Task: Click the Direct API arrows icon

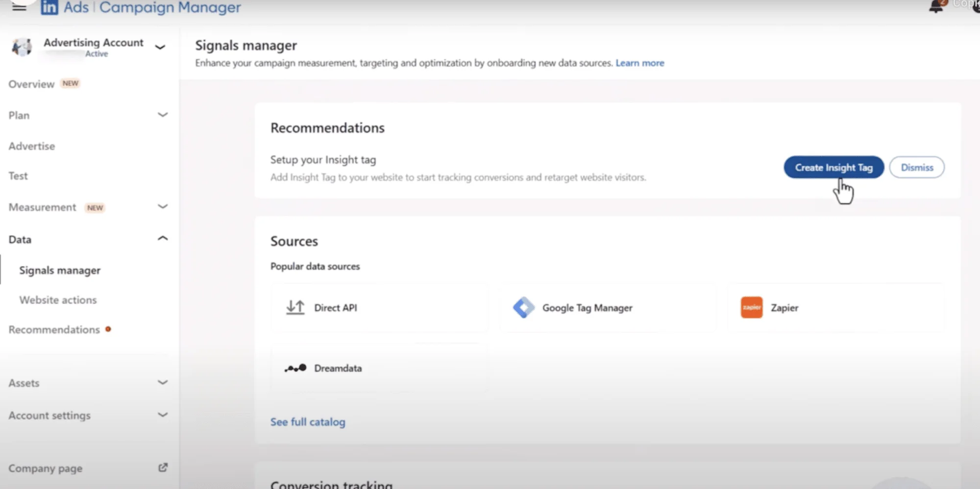Action: tap(295, 308)
